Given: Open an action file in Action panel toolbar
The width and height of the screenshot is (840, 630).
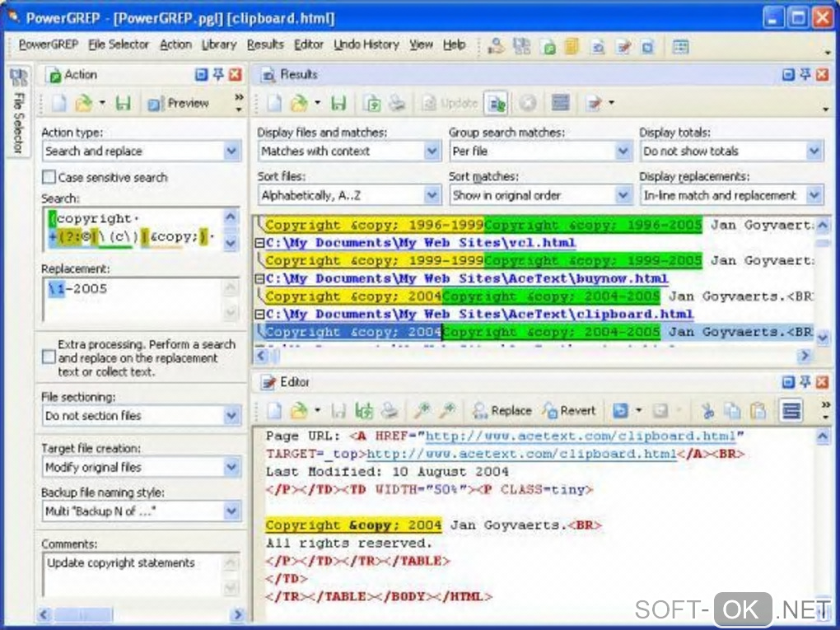Looking at the screenshot, I should tap(83, 103).
